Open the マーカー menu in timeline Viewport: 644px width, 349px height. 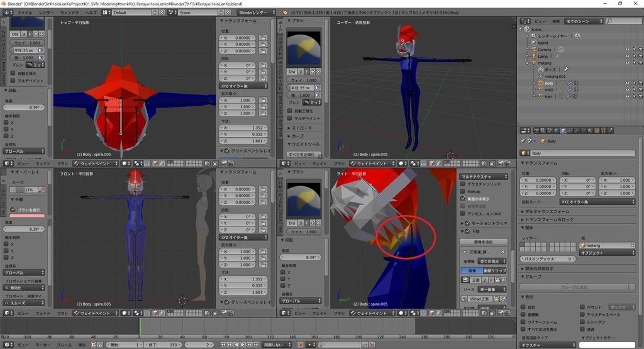(x=43, y=345)
